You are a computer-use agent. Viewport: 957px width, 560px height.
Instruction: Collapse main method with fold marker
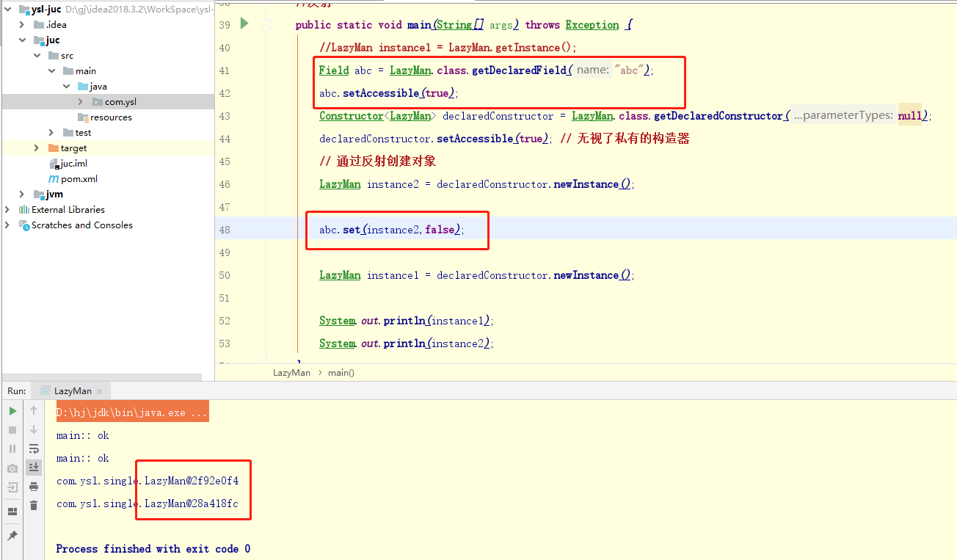coord(266,25)
